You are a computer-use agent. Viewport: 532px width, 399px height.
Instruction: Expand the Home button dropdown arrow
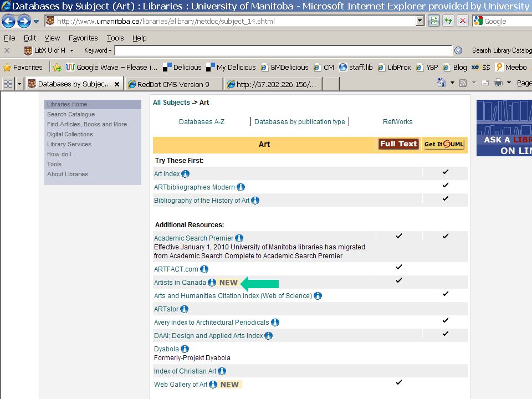point(452,83)
